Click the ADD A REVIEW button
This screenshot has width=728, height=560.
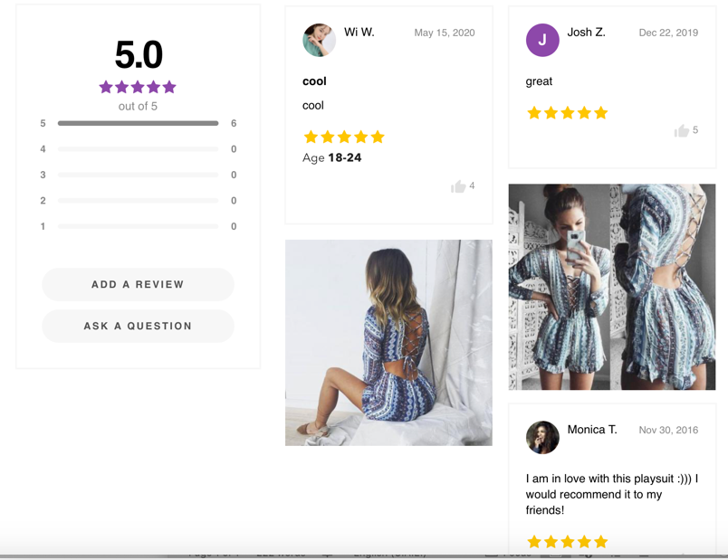point(138,284)
